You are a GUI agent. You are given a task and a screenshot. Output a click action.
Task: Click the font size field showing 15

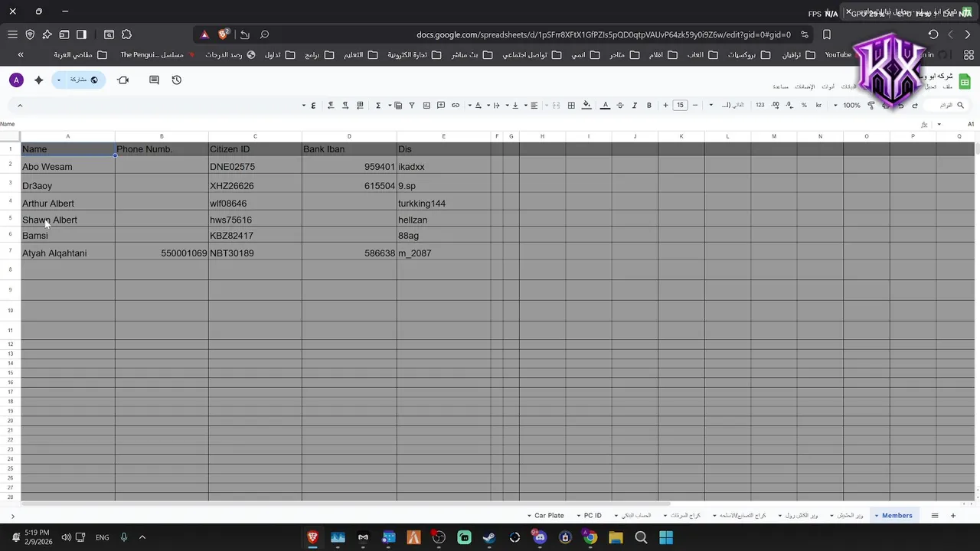point(680,105)
